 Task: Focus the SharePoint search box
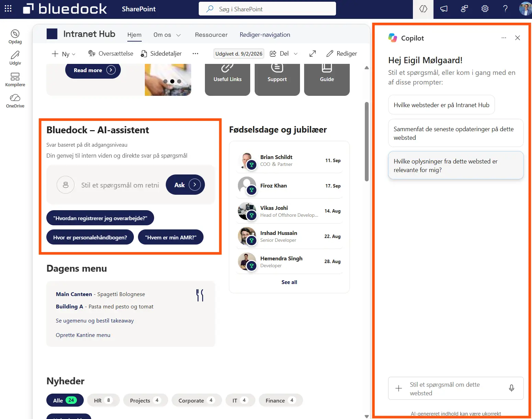(267, 9)
